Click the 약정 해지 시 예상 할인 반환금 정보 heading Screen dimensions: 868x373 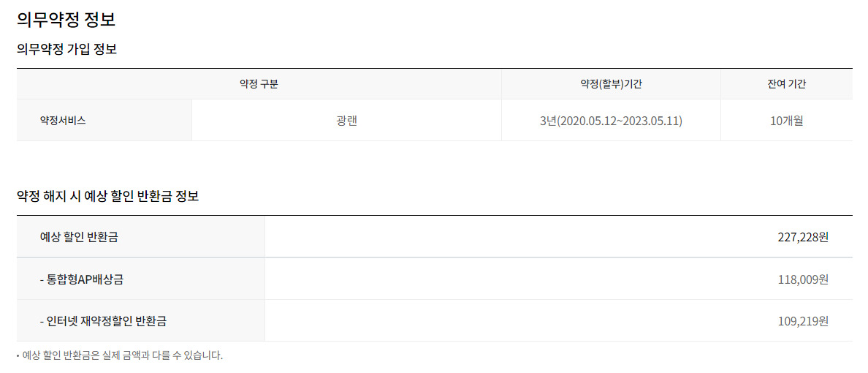[107, 197]
